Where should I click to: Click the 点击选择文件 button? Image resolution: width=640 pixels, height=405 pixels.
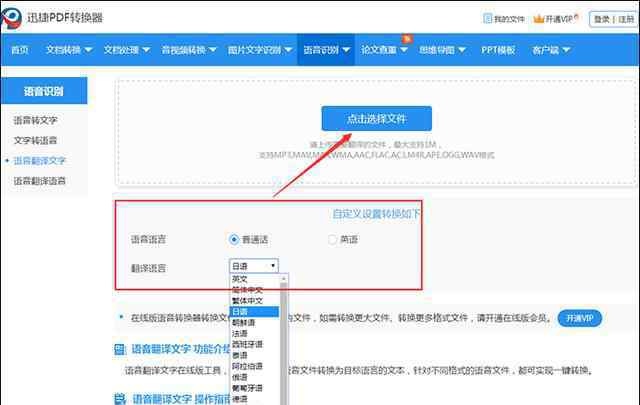[x=376, y=118]
